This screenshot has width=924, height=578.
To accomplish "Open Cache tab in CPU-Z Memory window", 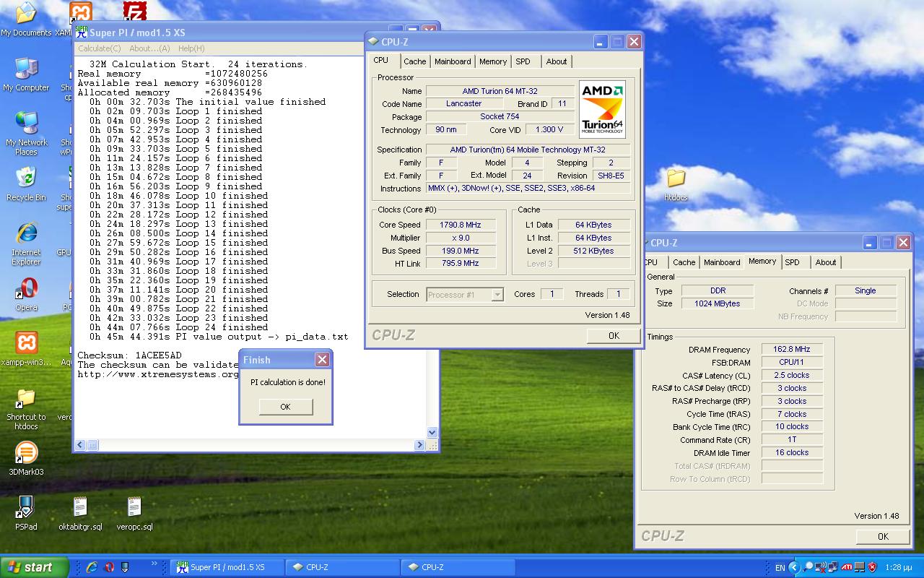I will pyautogui.click(x=684, y=262).
